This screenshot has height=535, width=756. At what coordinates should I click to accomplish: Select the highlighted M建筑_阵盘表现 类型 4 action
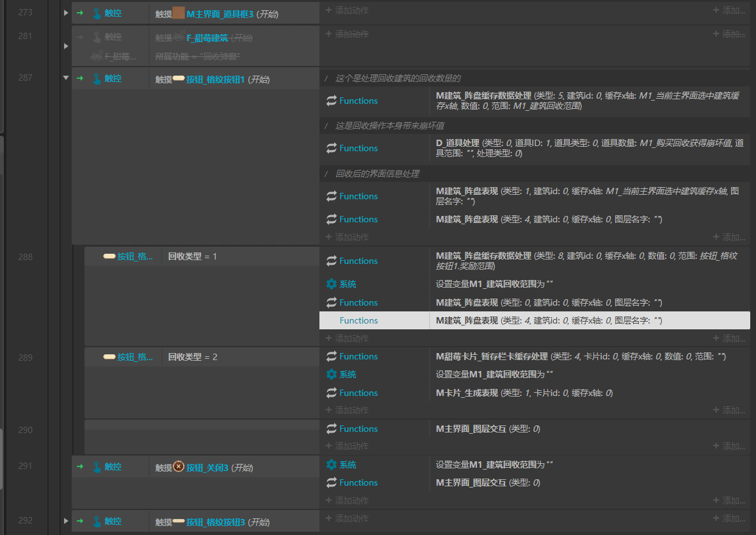point(548,320)
